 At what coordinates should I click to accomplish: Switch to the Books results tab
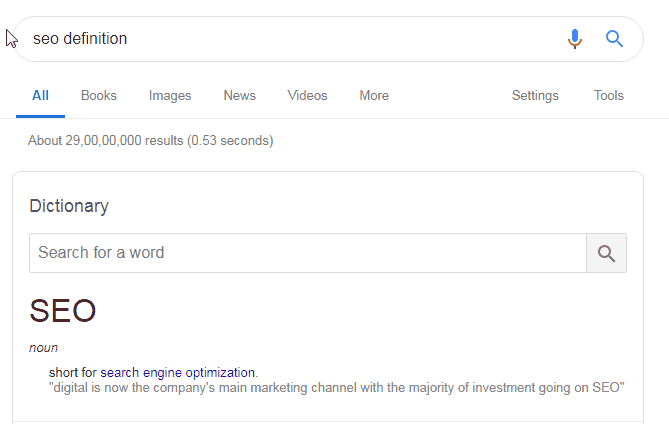pos(99,96)
